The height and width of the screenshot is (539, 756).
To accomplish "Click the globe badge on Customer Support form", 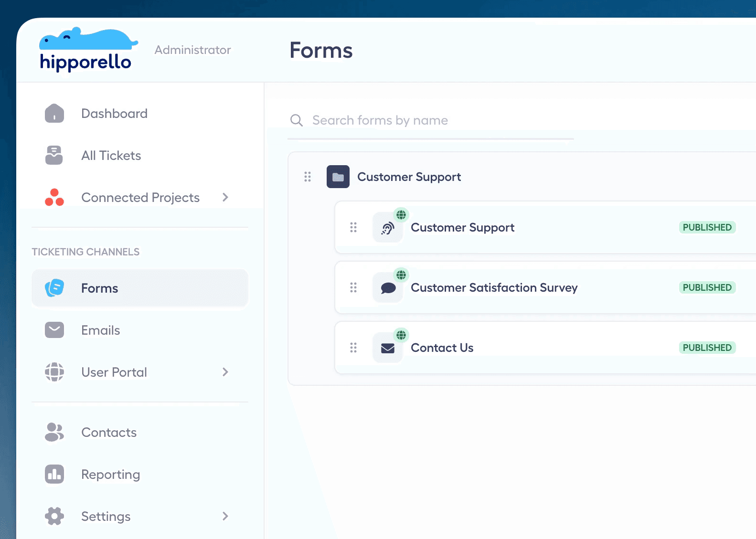I will [401, 215].
